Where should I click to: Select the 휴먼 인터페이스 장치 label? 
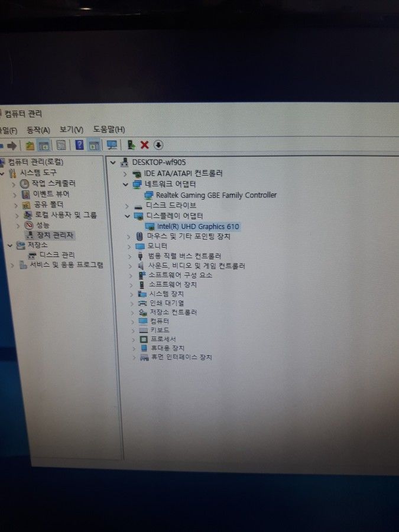(x=181, y=357)
